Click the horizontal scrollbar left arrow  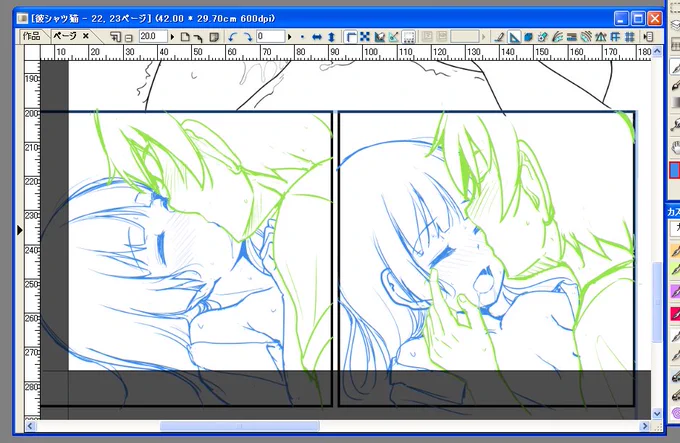point(30,426)
